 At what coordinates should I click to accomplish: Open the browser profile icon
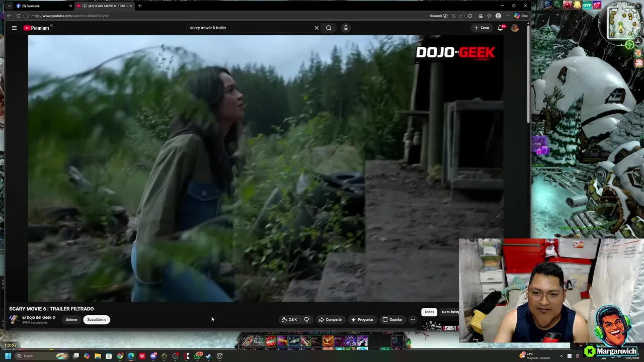(498, 16)
